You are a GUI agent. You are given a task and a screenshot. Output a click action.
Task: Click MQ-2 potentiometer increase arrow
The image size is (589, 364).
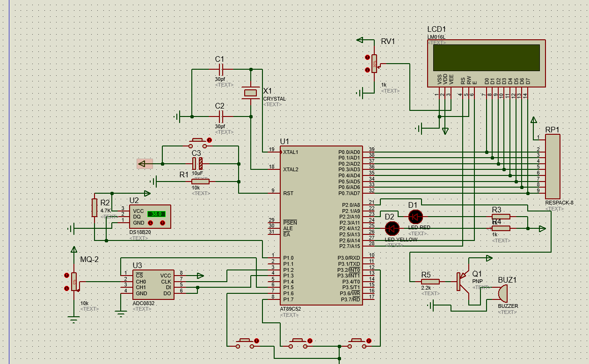[66, 276]
